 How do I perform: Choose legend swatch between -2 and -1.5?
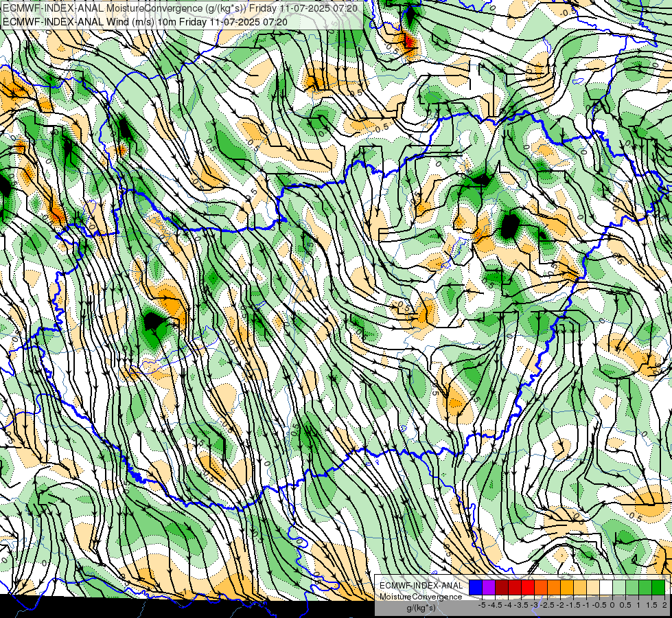click(x=567, y=587)
